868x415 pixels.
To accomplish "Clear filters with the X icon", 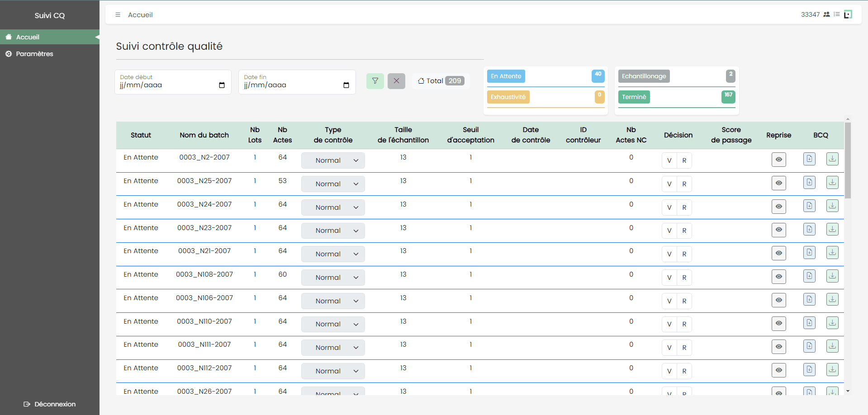I will pyautogui.click(x=396, y=81).
